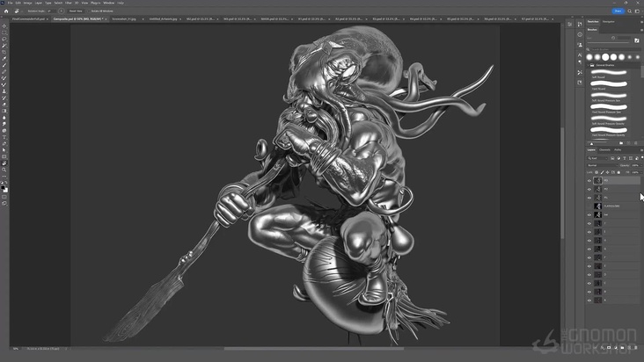Adjust the brush size slider
Viewport: 644px width, 362px height.
[x=610, y=42]
